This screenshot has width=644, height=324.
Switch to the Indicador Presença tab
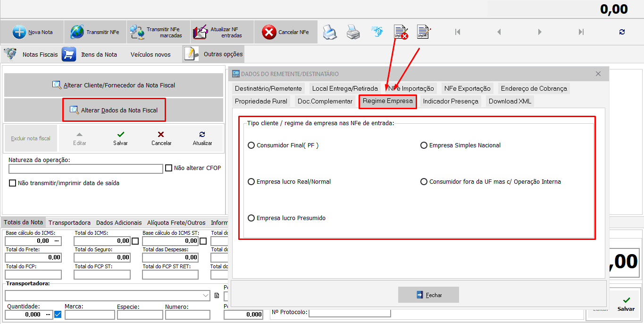[450, 101]
